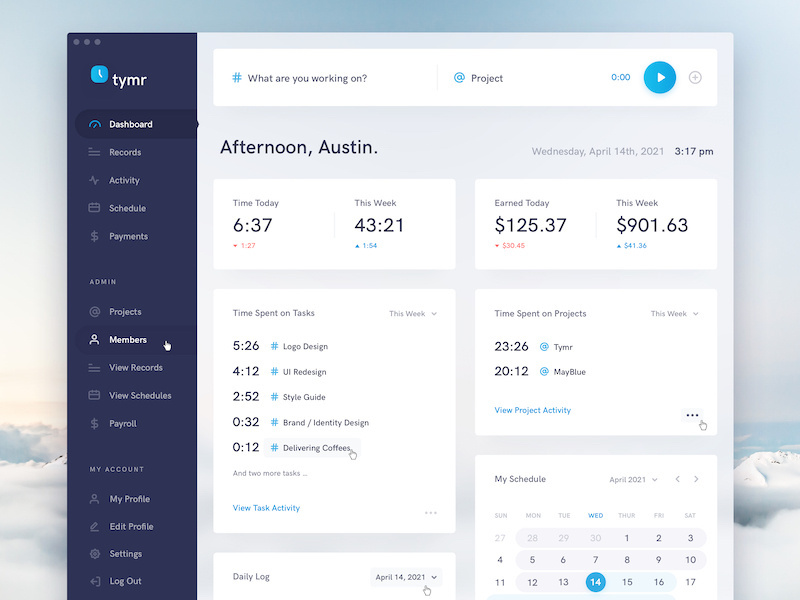Select day 15 in the calendar
Image resolution: width=800 pixels, height=600 pixels.
click(627, 582)
